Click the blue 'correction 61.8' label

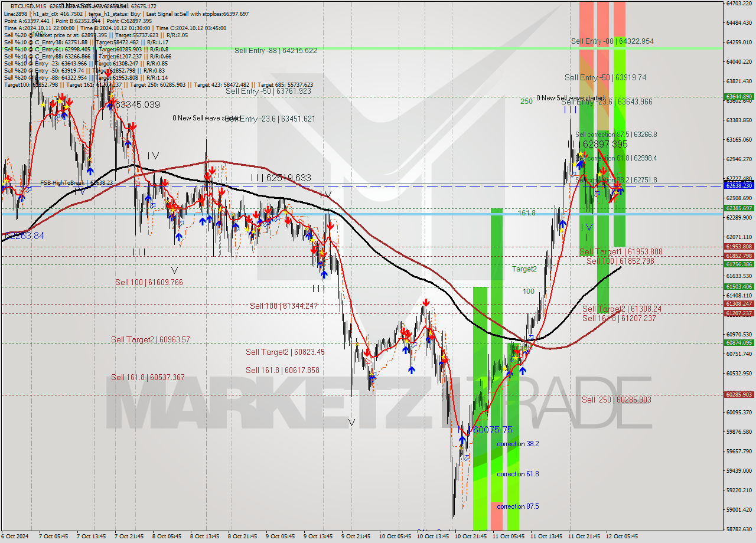pos(518,474)
